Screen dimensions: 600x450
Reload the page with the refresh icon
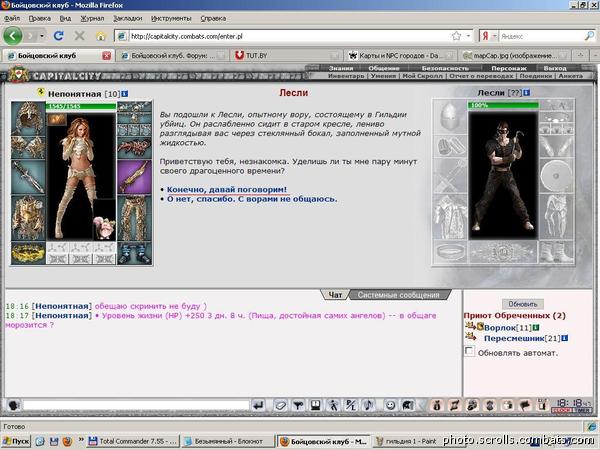[58, 36]
